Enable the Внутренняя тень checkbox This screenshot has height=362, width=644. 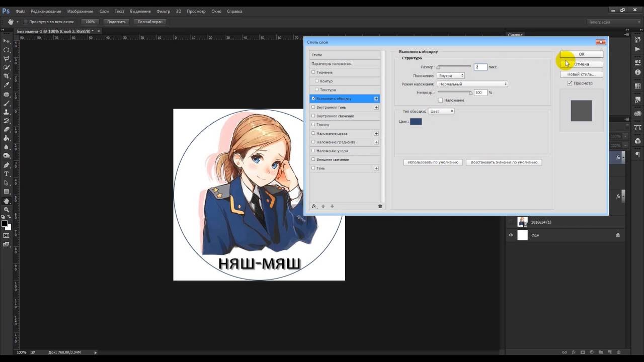click(x=313, y=107)
